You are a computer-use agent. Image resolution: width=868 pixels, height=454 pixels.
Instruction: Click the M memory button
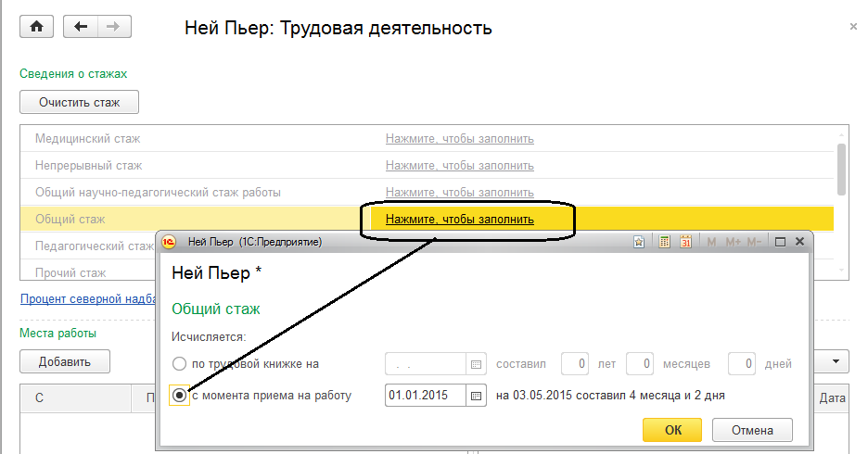pos(712,242)
